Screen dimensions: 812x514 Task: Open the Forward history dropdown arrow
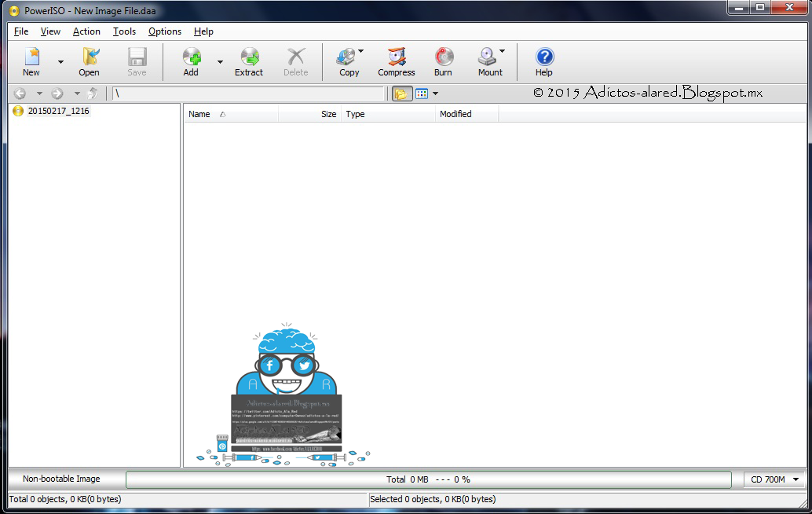tap(77, 94)
